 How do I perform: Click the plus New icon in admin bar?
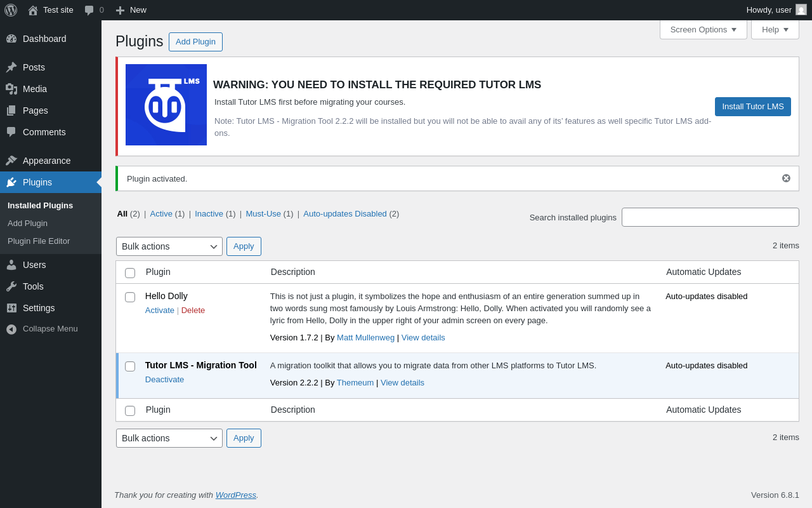[x=120, y=10]
